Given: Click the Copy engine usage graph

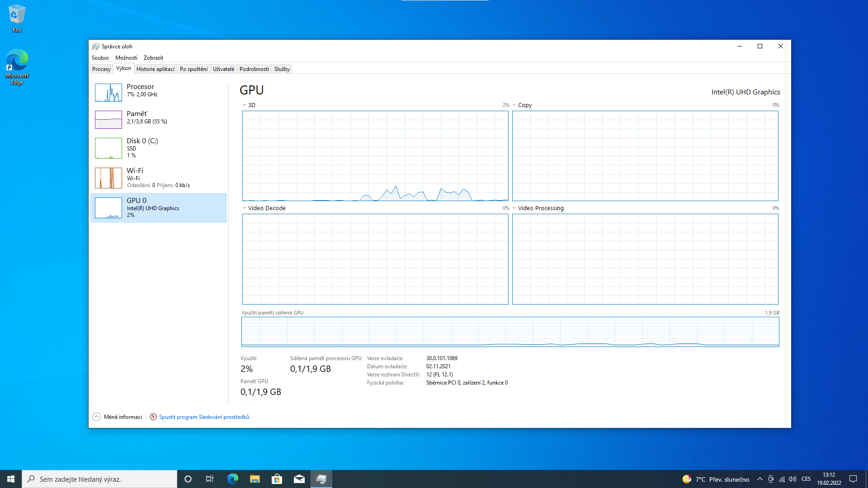Looking at the screenshot, I should tap(645, 156).
